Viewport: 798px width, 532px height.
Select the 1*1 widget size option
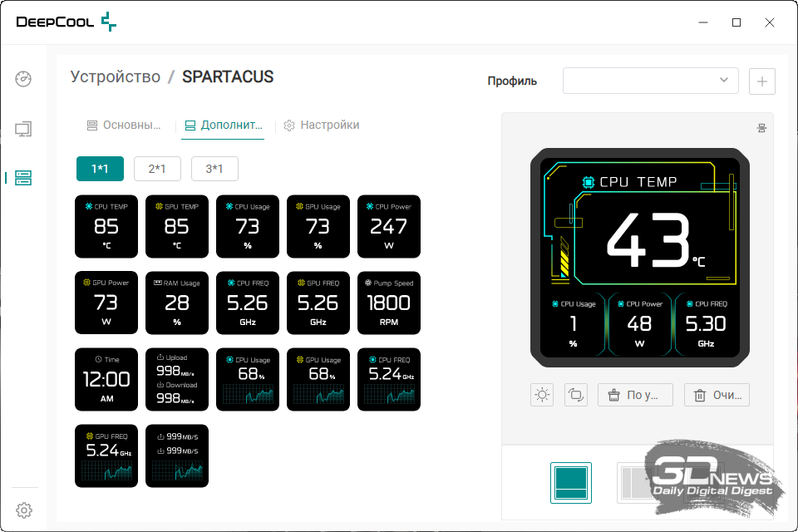[x=100, y=169]
